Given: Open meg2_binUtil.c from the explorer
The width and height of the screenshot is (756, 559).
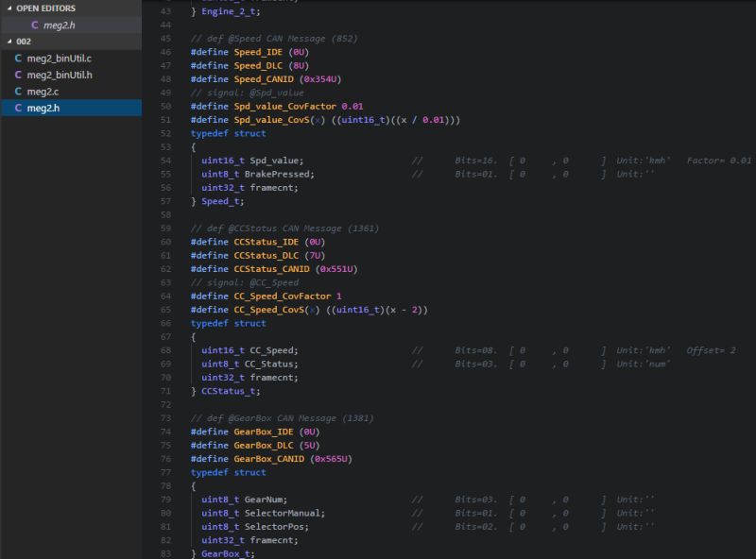Looking at the screenshot, I should pyautogui.click(x=60, y=57).
